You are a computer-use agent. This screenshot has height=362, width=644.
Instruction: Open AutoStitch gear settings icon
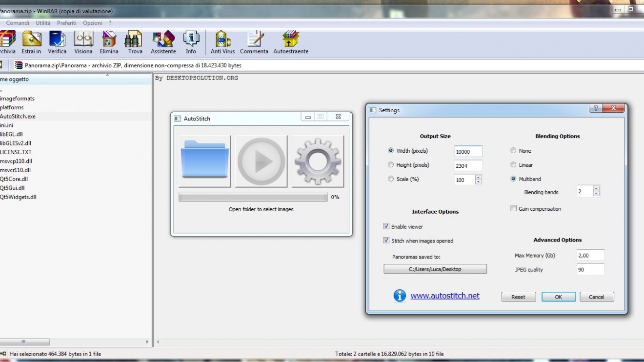(x=318, y=161)
